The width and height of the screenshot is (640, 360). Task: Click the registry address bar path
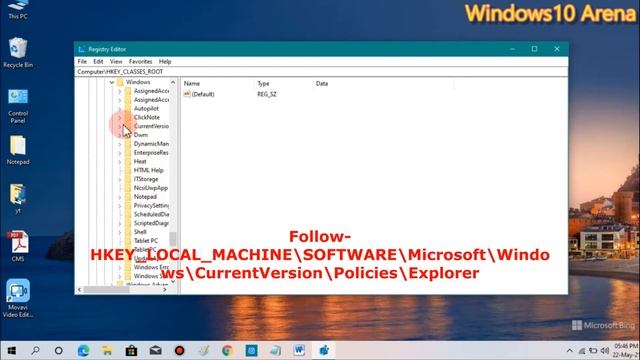(x=321, y=71)
